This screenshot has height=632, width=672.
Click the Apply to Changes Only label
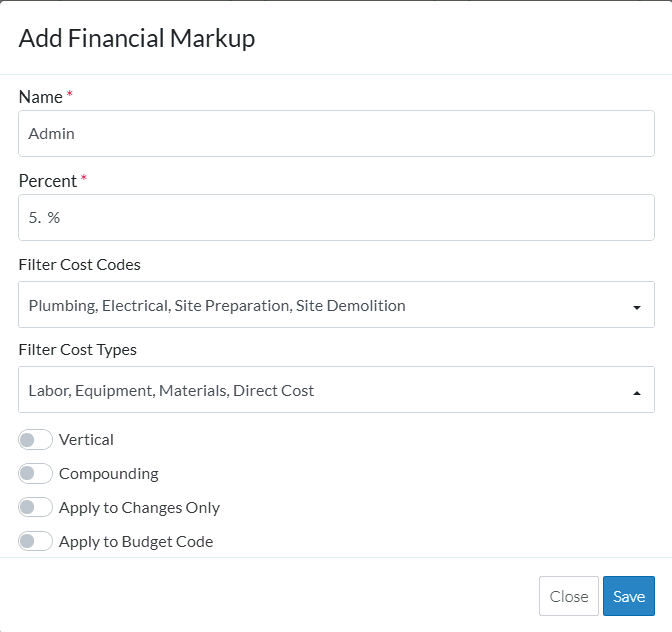[x=139, y=508]
